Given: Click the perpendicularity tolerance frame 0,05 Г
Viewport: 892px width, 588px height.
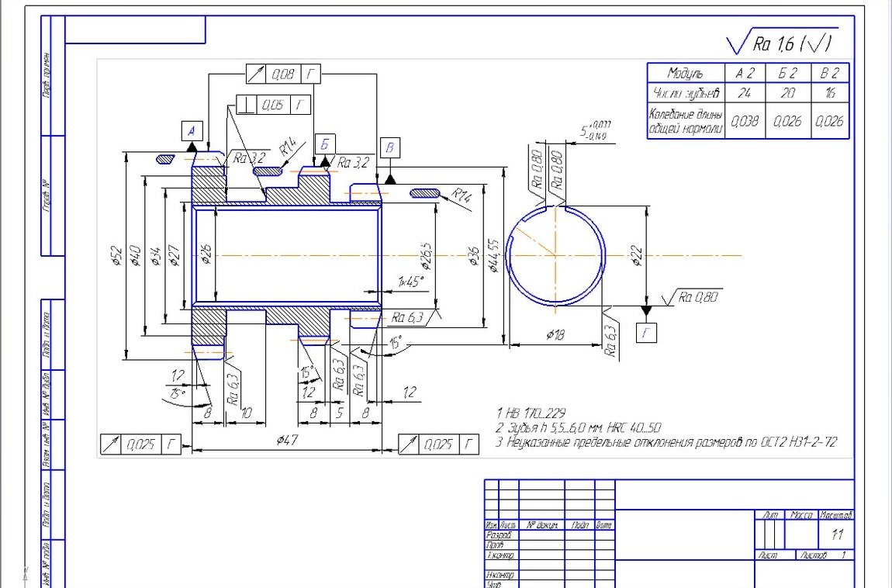Looking at the screenshot, I should [x=272, y=104].
